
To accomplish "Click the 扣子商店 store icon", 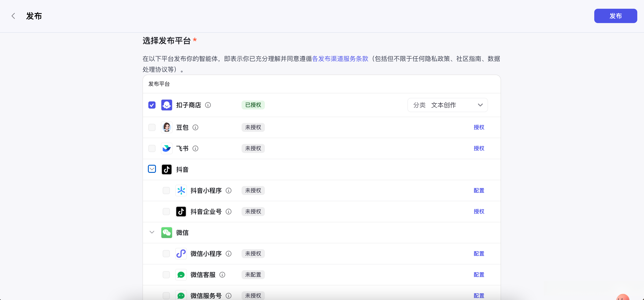I will pos(166,105).
